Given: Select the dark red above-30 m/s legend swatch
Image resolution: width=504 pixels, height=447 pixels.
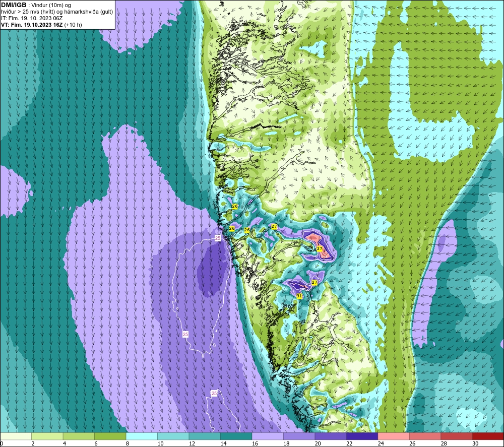Looking at the screenshot, I should (488, 436).
